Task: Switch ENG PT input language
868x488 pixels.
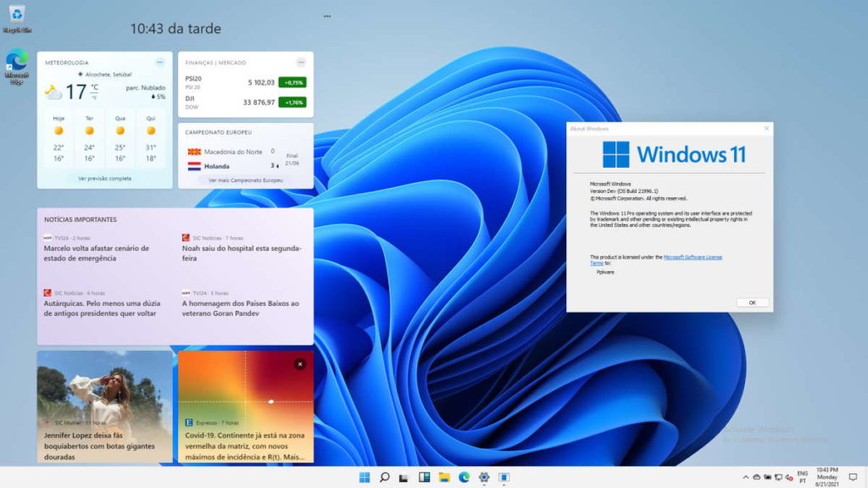Action: coord(802,477)
